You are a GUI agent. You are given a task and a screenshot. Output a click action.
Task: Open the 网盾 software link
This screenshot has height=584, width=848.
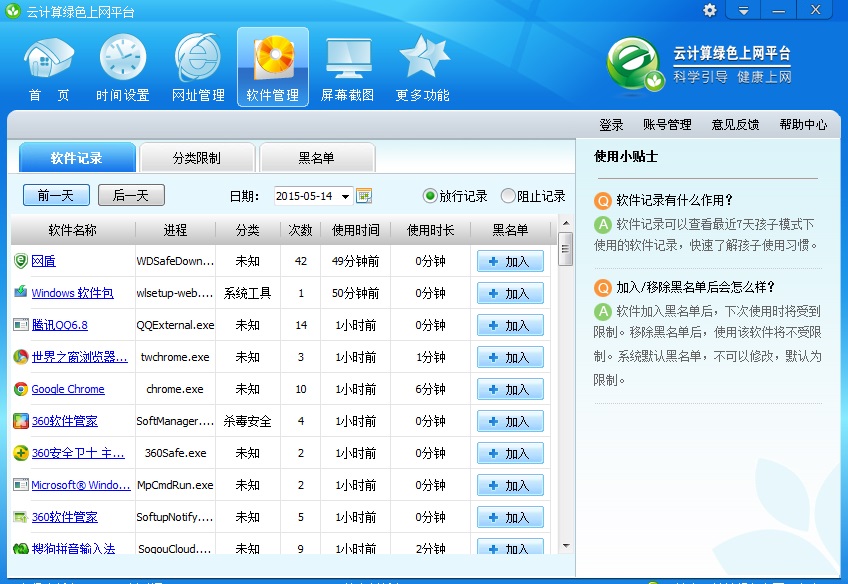tap(43, 261)
